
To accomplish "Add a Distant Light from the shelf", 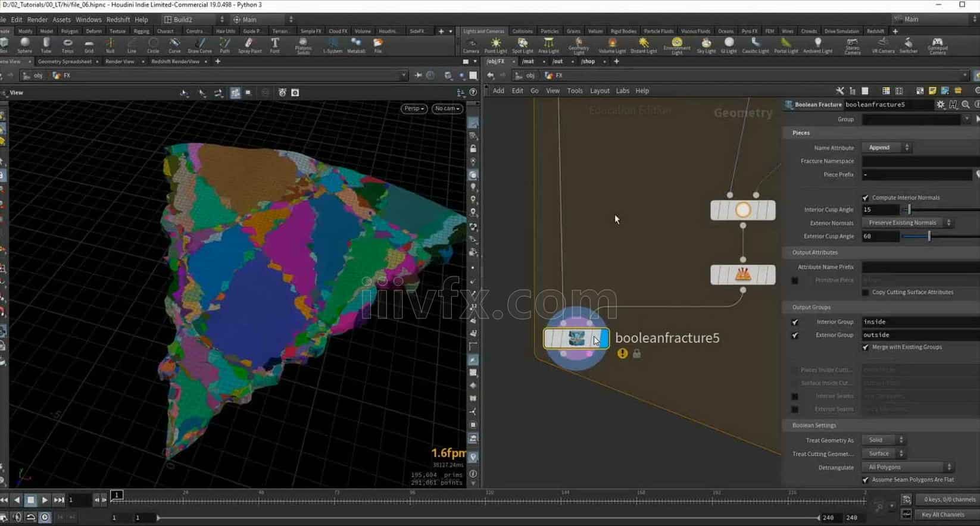I will click(644, 45).
